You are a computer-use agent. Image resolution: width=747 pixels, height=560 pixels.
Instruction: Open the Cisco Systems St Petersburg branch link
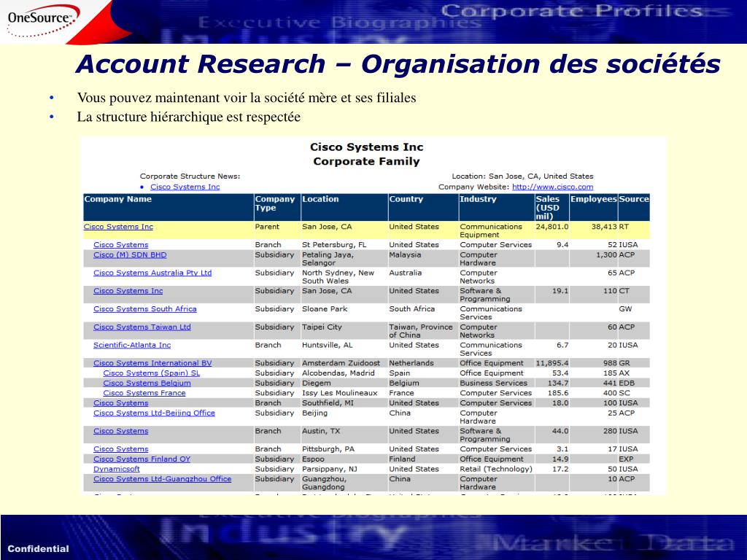coord(120,245)
